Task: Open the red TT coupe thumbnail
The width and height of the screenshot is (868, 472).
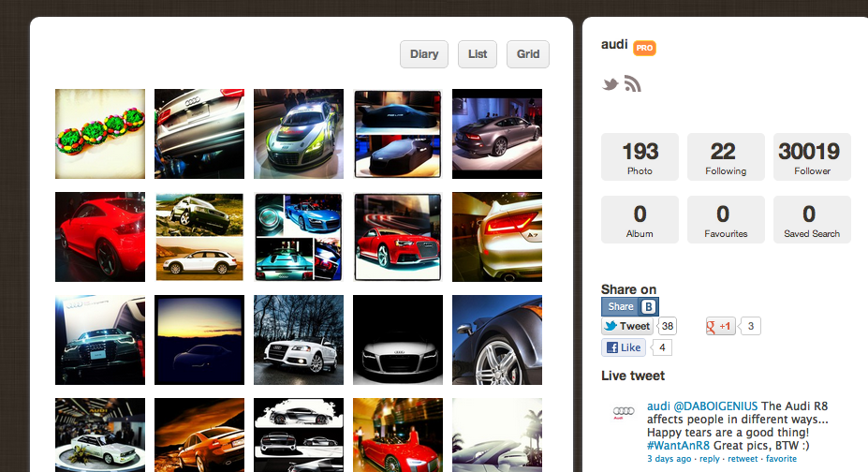Action: (100, 237)
